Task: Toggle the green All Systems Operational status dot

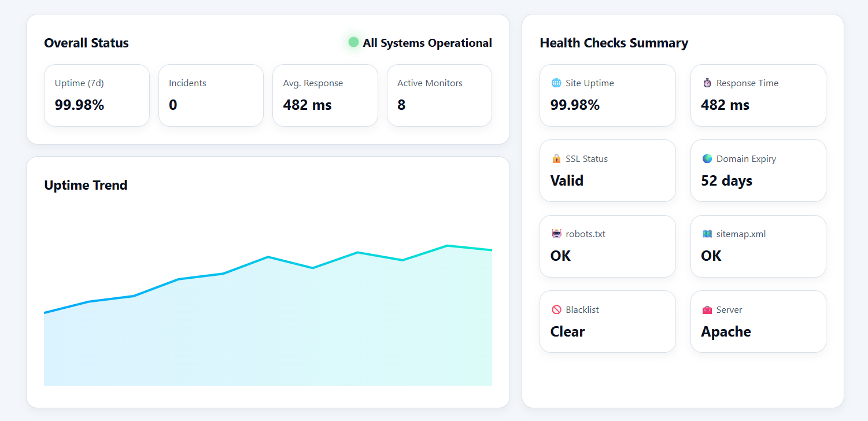Action: click(x=353, y=42)
